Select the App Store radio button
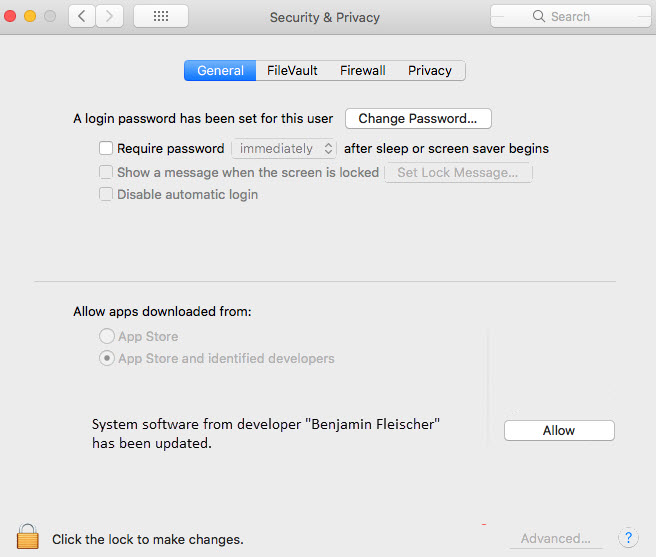 107,336
